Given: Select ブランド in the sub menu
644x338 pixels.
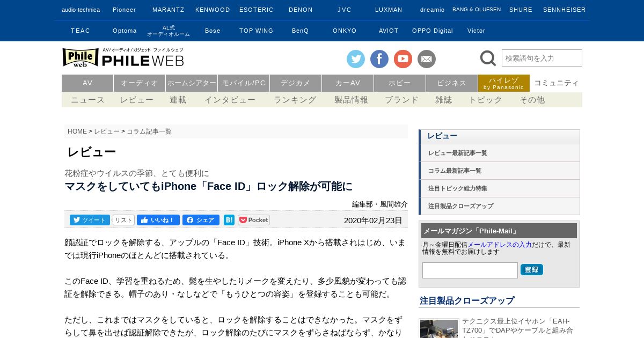Looking at the screenshot, I should (402, 100).
